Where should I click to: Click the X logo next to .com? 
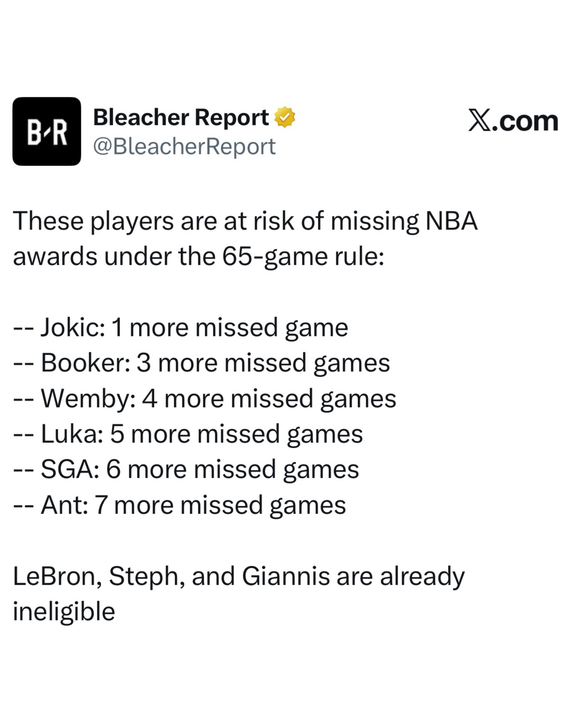480,120
